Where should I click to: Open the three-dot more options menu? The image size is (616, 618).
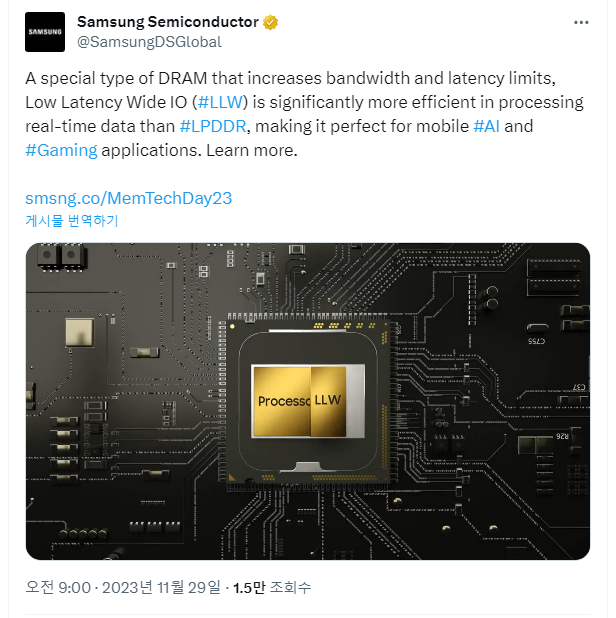coord(581,23)
